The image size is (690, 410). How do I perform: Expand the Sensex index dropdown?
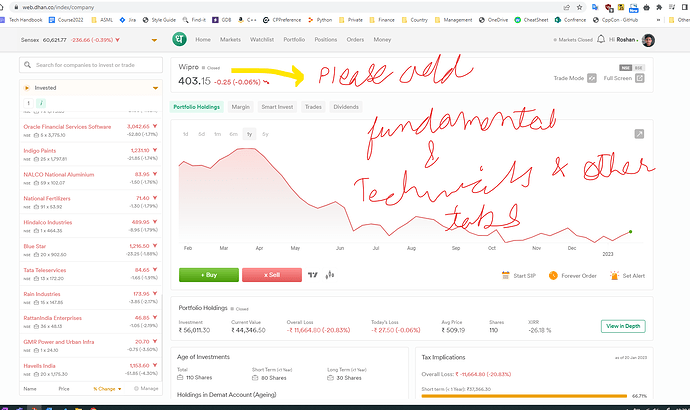[x=154, y=40]
